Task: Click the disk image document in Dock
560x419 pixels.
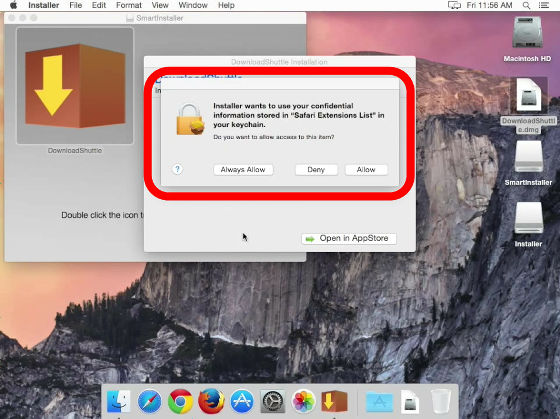Action: coord(410,401)
